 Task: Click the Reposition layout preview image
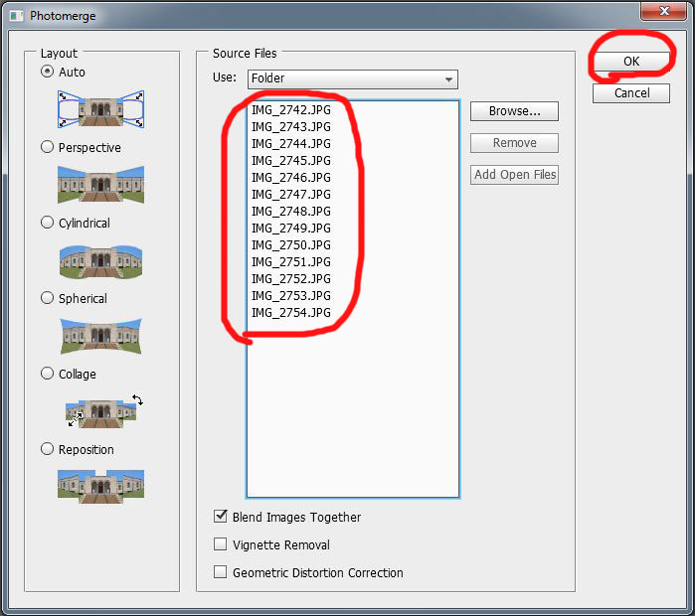pyautogui.click(x=100, y=486)
